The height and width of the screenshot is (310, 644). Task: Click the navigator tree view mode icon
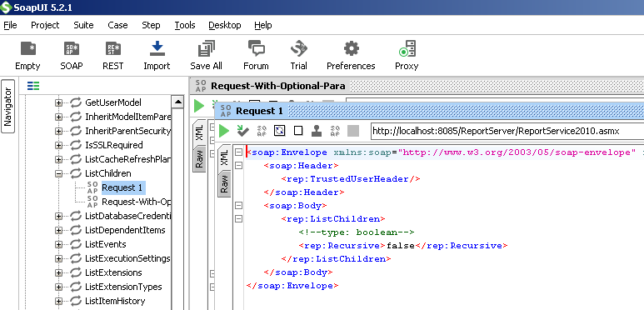coord(33,86)
